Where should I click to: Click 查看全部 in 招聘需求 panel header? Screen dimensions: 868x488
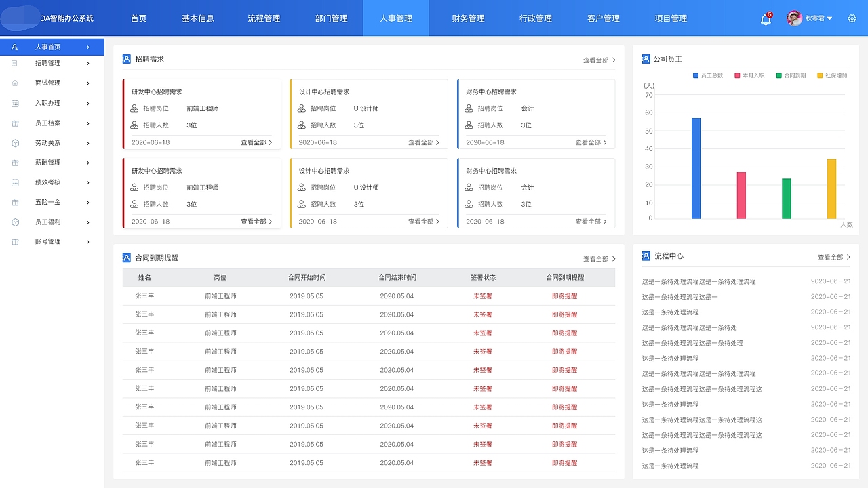click(599, 60)
